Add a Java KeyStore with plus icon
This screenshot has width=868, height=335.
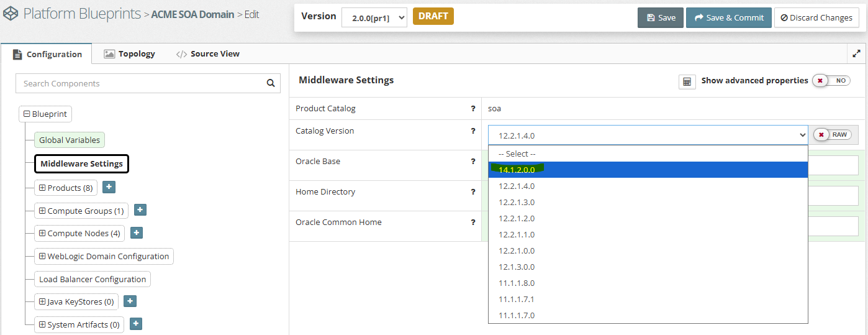[x=130, y=301]
